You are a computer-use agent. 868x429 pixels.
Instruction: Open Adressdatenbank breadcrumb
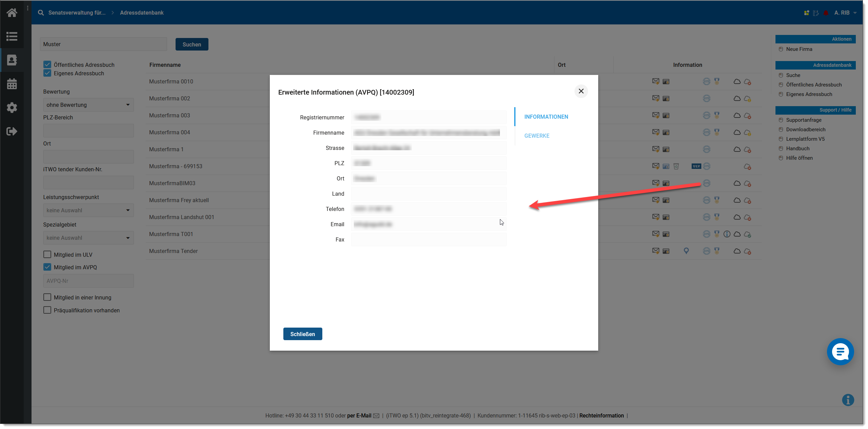[x=142, y=13]
